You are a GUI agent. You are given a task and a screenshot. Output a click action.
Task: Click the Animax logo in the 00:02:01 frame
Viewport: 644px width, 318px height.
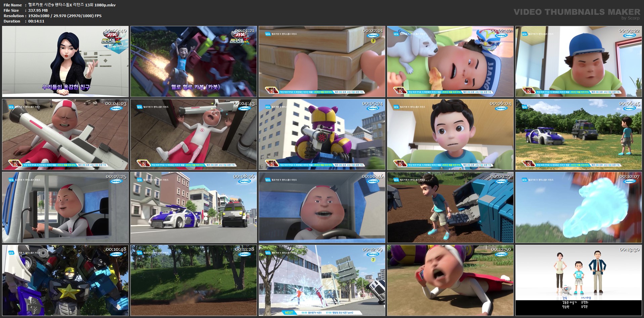coord(373,35)
